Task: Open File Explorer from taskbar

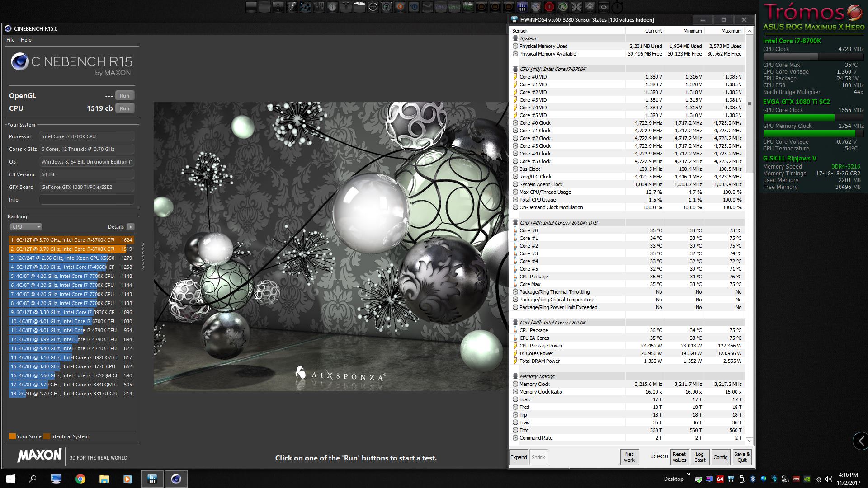Action: (x=104, y=479)
